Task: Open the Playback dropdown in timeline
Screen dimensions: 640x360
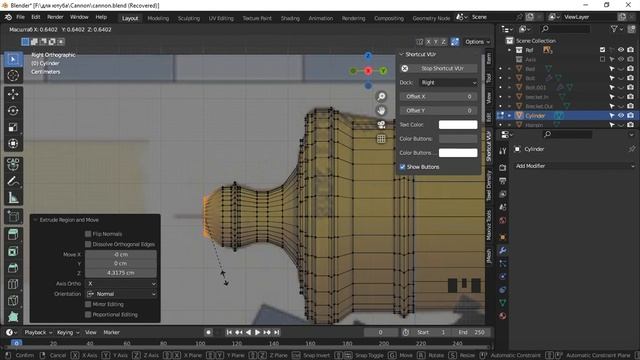Action: [x=38, y=332]
